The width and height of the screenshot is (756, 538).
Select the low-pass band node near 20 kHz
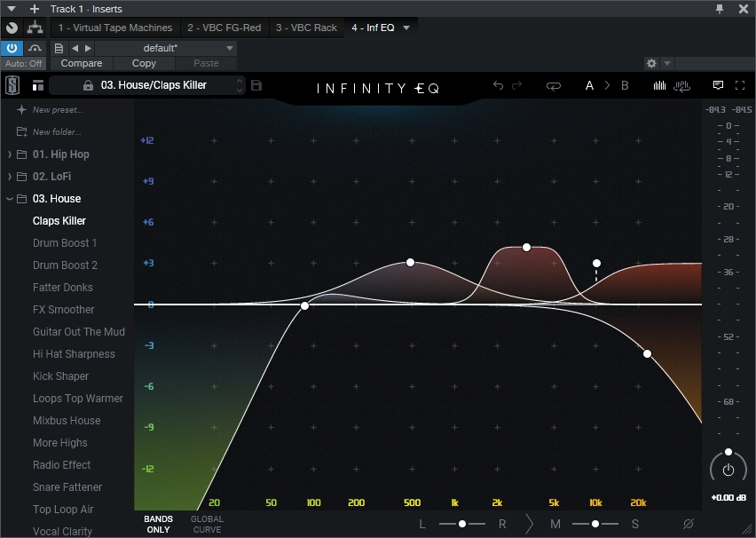[647, 354]
